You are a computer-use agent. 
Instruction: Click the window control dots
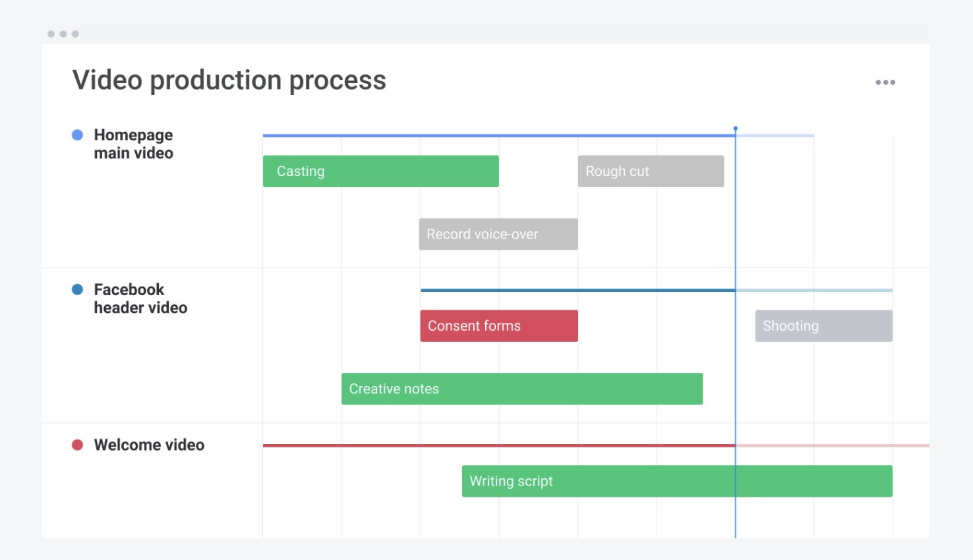point(63,34)
